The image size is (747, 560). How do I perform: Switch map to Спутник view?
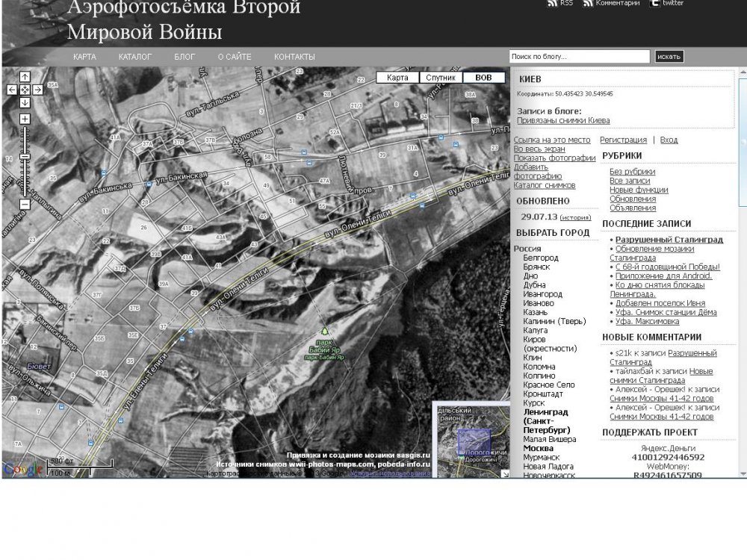[441, 78]
